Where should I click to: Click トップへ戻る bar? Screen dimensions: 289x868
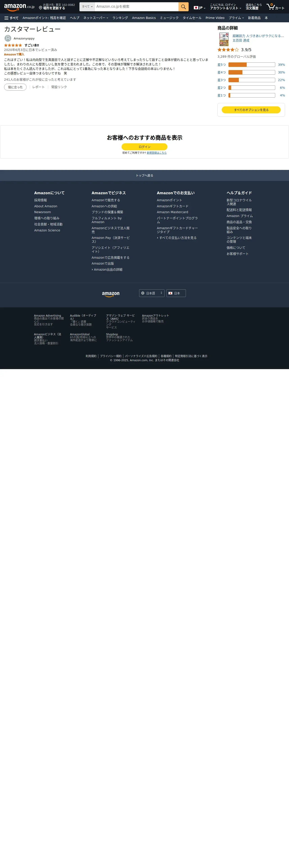click(x=144, y=176)
